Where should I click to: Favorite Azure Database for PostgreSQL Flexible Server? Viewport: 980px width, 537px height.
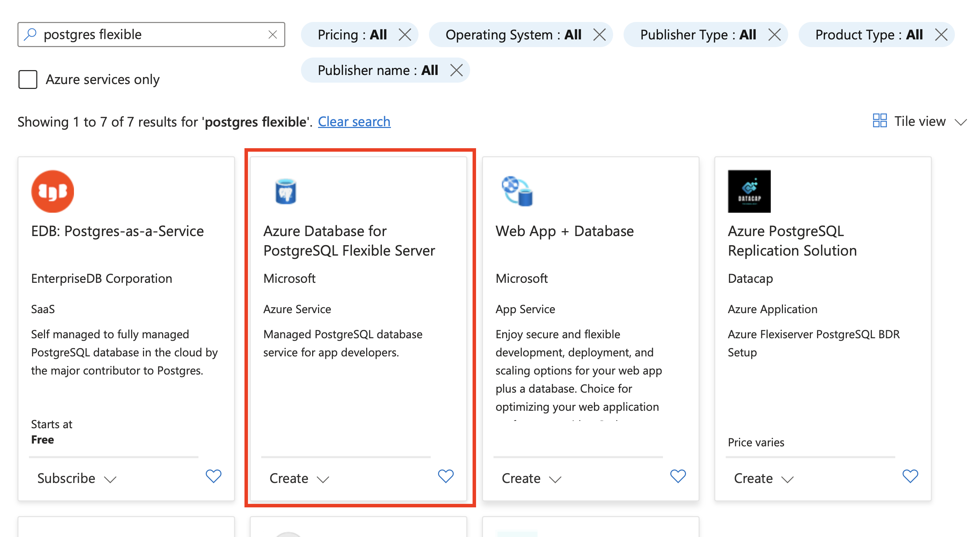coord(445,476)
